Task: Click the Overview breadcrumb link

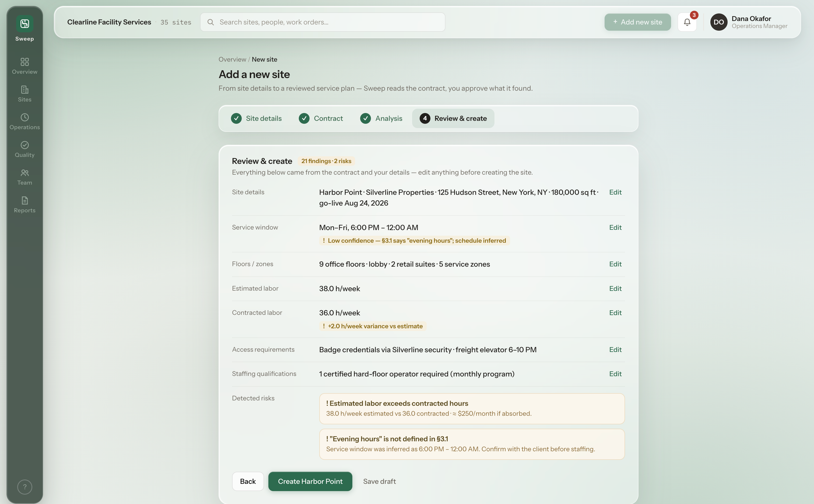Action: (x=232, y=59)
